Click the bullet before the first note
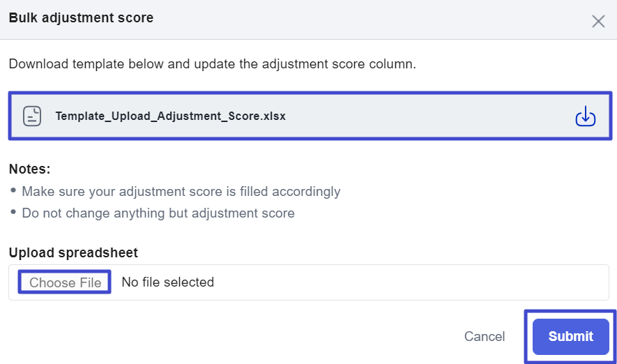This screenshot has height=364, width=617. [x=13, y=190]
